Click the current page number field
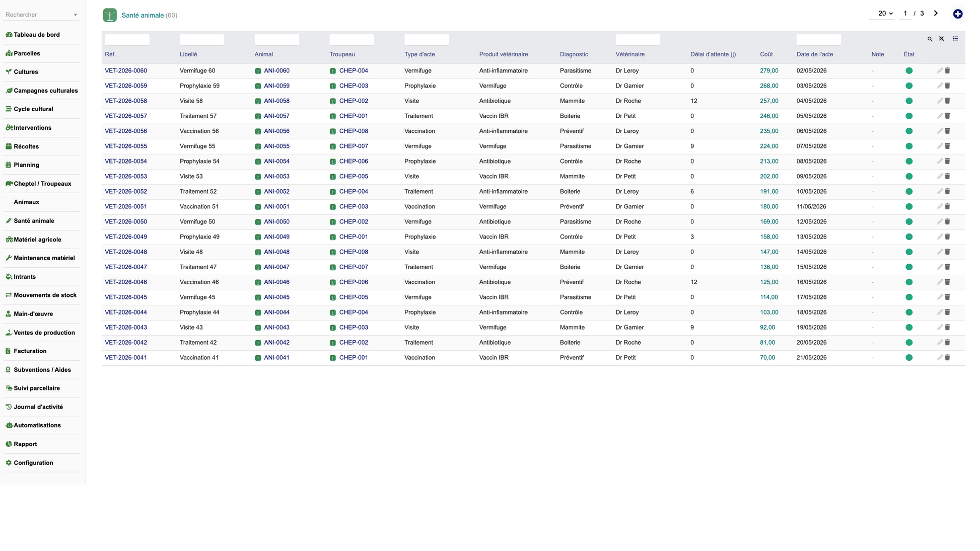Viewport: 980px width, 551px height. [x=905, y=14]
